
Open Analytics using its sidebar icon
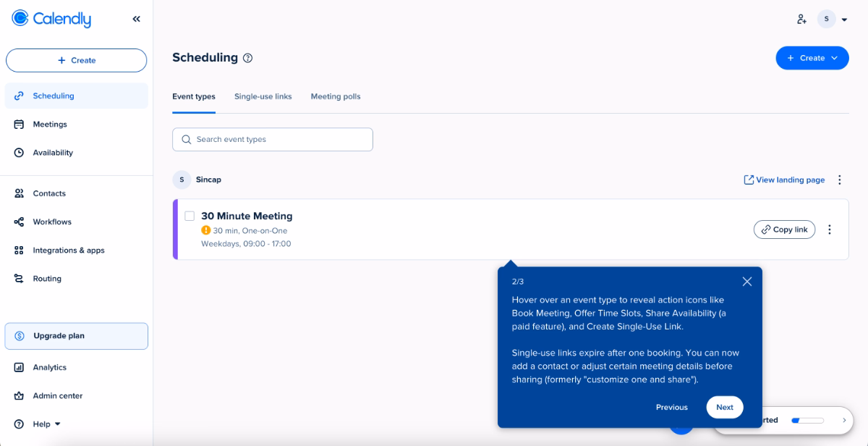click(x=17, y=367)
